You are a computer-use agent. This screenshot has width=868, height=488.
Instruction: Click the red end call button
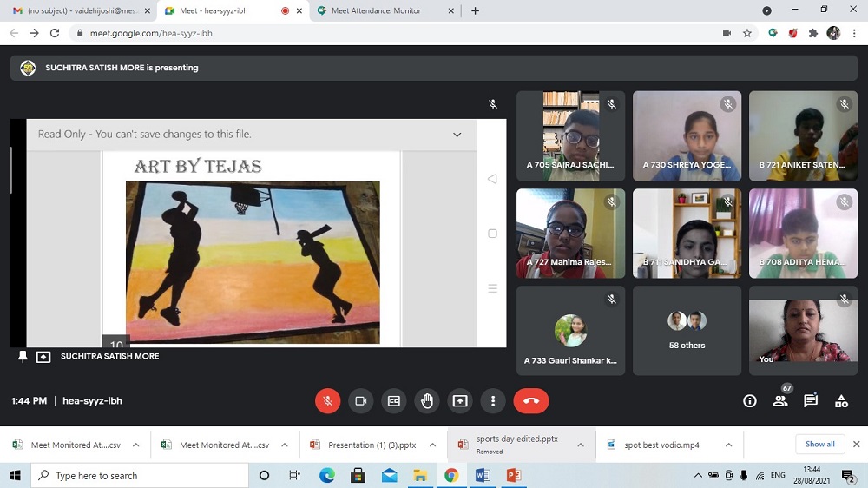531,400
